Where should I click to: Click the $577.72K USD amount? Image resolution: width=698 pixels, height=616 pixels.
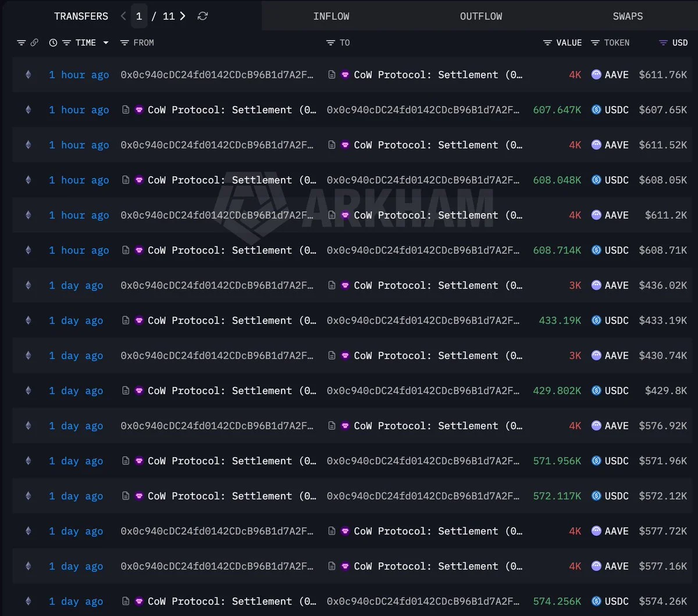pos(663,531)
